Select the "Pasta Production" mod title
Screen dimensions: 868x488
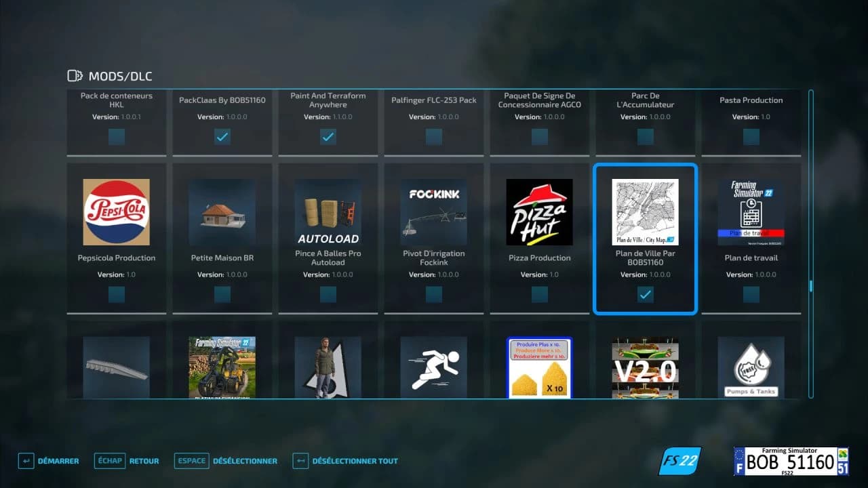[x=751, y=100]
